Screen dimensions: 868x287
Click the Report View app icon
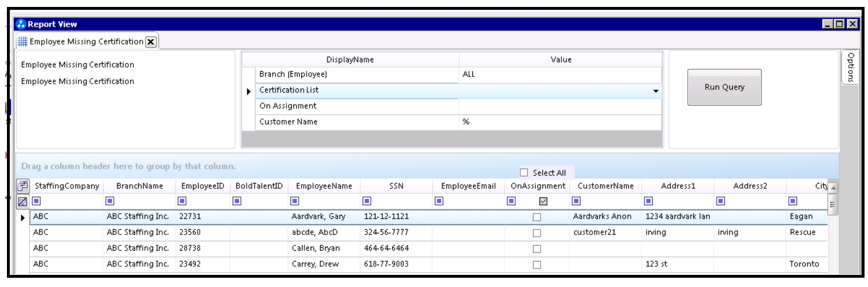(21, 24)
